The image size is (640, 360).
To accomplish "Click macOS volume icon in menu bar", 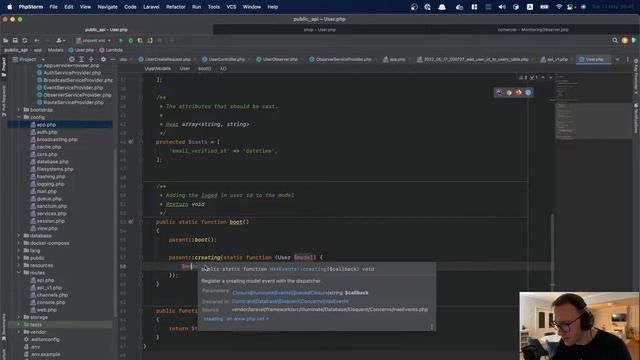I will click(x=502, y=7).
